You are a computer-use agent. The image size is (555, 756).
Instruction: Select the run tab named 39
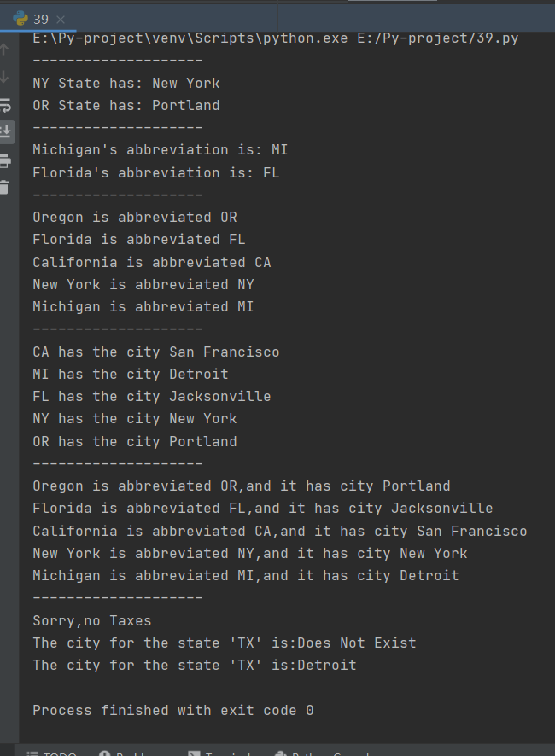[41, 19]
